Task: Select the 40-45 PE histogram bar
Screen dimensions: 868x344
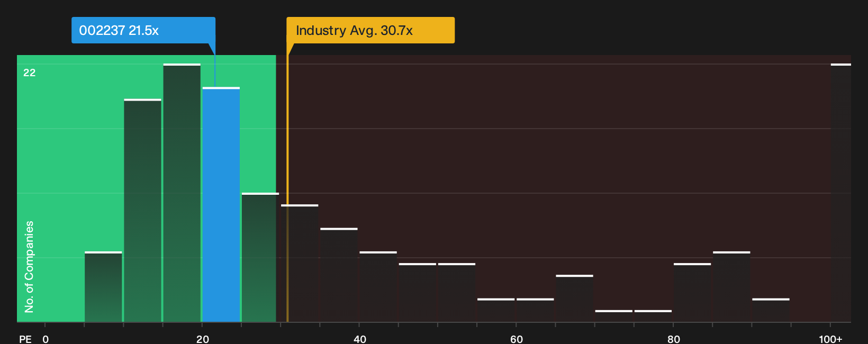Action: point(378,287)
